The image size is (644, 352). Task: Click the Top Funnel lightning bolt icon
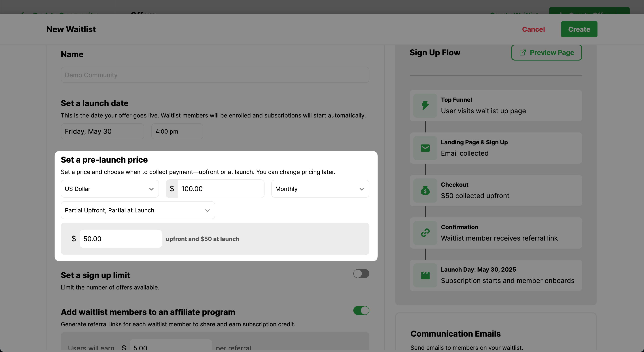pos(425,105)
